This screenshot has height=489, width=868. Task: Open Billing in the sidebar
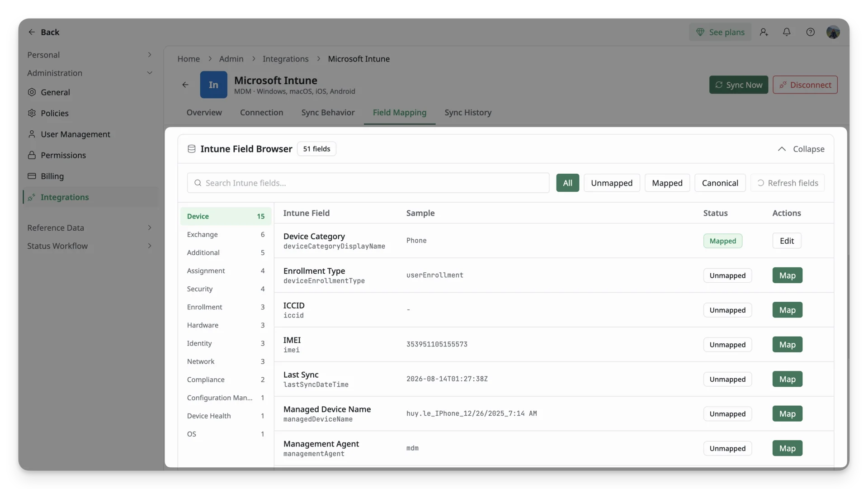point(90,176)
